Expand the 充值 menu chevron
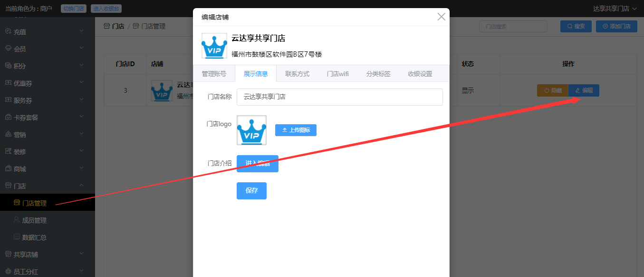Screen dimensions: 644x277 click(x=81, y=31)
